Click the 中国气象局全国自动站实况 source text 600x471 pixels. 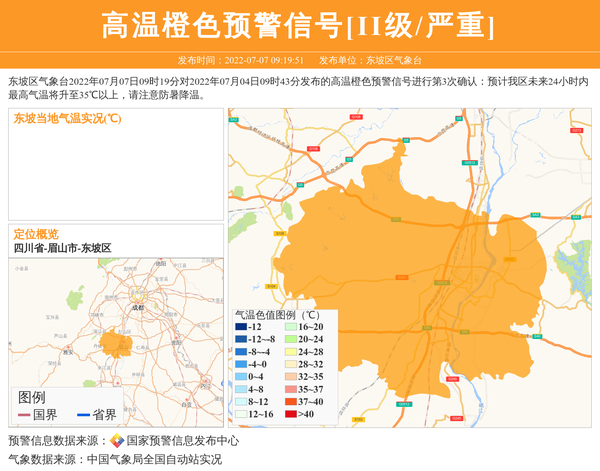click(x=154, y=460)
